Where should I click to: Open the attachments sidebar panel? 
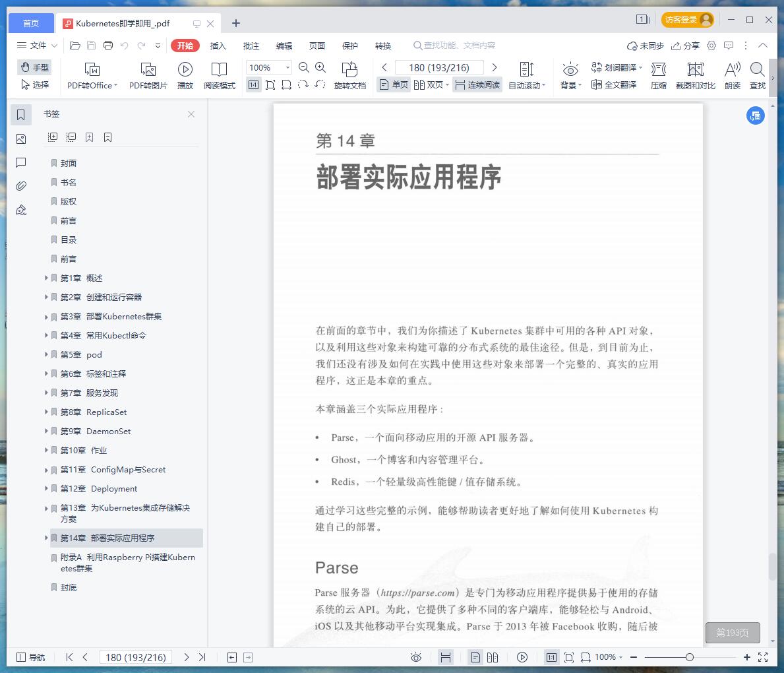[x=21, y=185]
